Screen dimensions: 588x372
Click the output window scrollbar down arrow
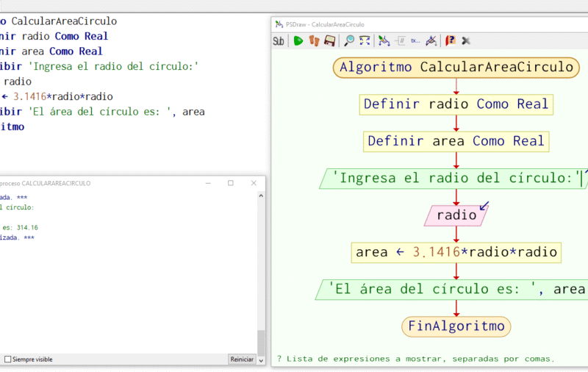click(261, 360)
